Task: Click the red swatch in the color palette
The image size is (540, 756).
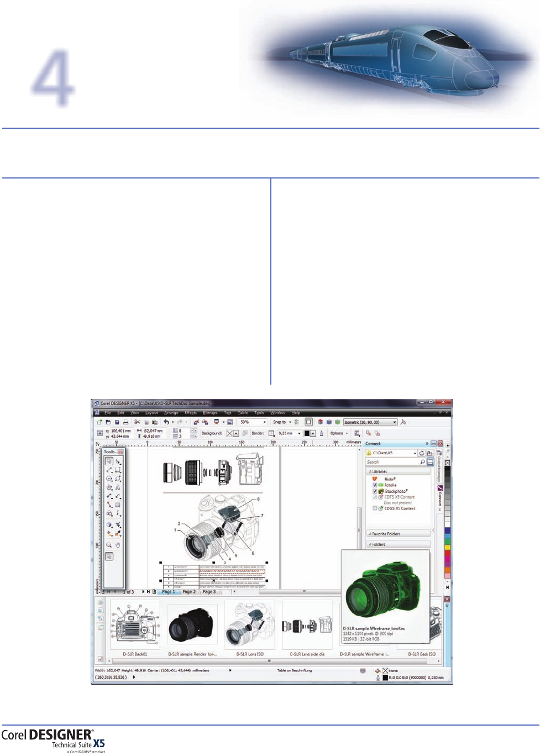Action: click(447, 554)
